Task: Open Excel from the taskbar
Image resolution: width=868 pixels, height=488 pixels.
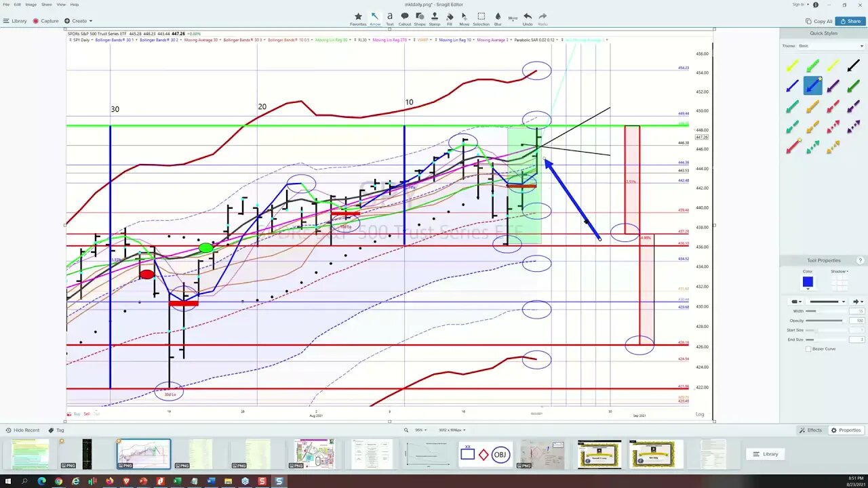Action: click(177, 481)
